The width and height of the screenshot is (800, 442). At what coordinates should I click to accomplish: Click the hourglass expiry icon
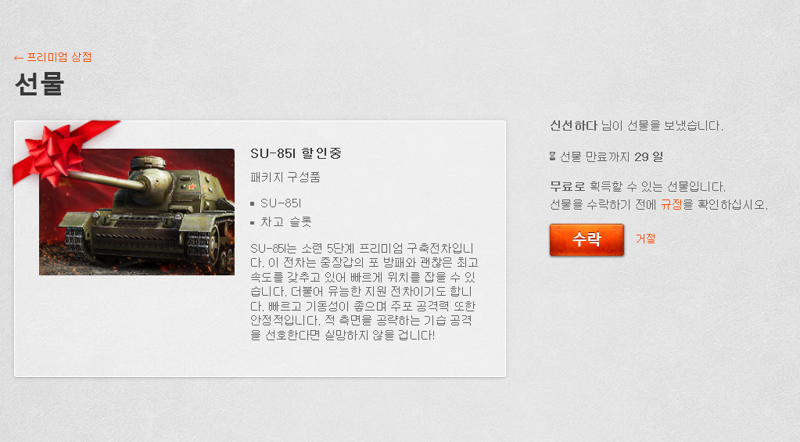point(553,156)
